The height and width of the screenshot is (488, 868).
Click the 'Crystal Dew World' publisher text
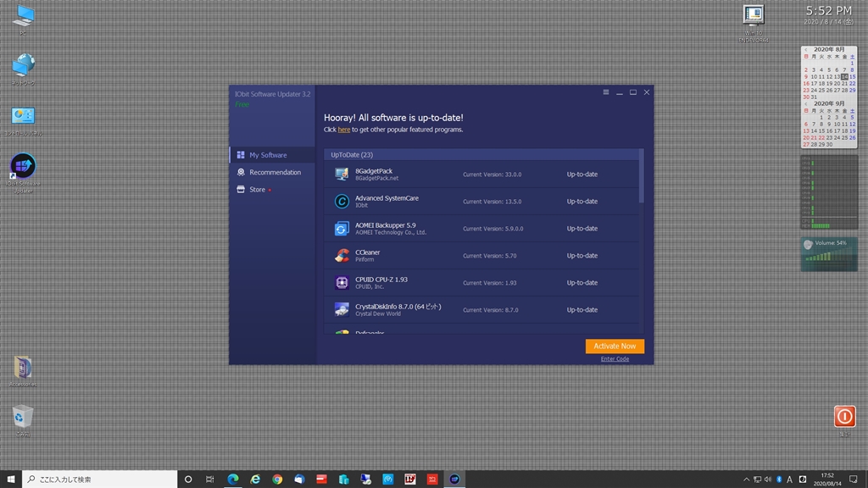click(378, 313)
